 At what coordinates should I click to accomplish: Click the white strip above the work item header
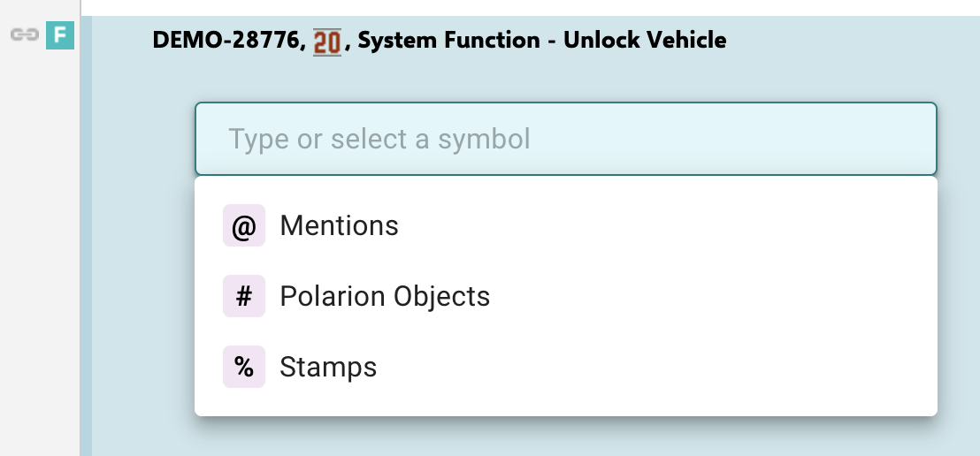531,7
